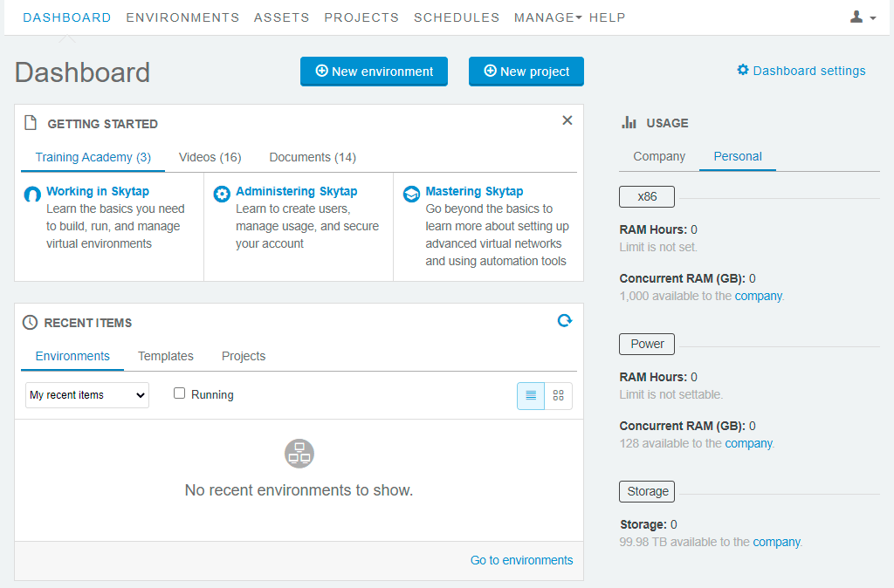Click the Power usage section label
This screenshot has width=894, height=588.
tap(647, 344)
